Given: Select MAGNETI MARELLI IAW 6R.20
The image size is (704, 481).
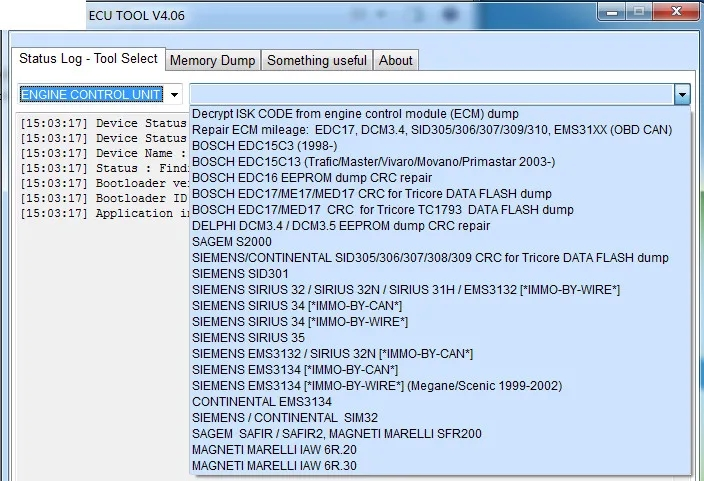Looking at the screenshot, I should click(274, 450).
